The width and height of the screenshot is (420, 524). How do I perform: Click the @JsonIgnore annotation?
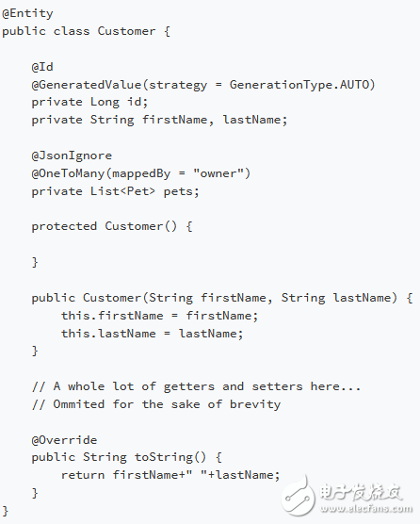(72, 156)
